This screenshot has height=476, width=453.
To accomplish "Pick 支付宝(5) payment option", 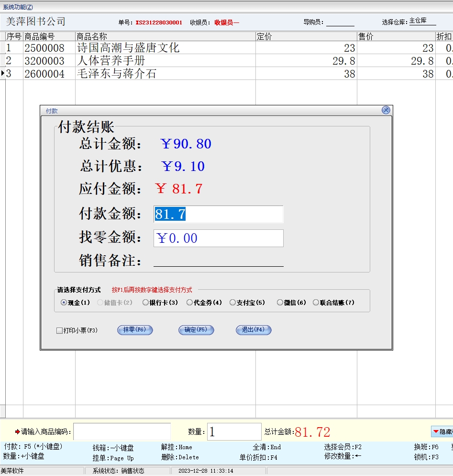I will pyautogui.click(x=233, y=303).
